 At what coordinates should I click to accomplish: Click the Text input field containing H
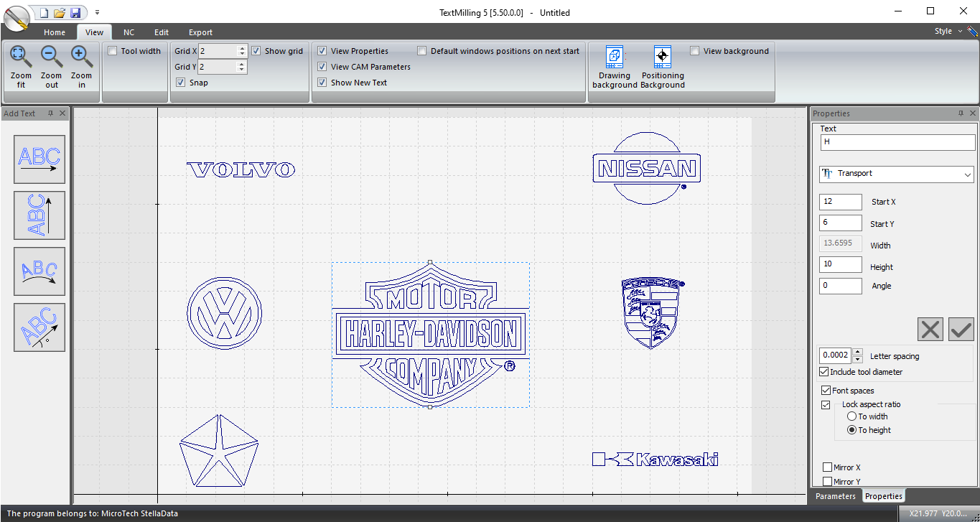coord(897,142)
